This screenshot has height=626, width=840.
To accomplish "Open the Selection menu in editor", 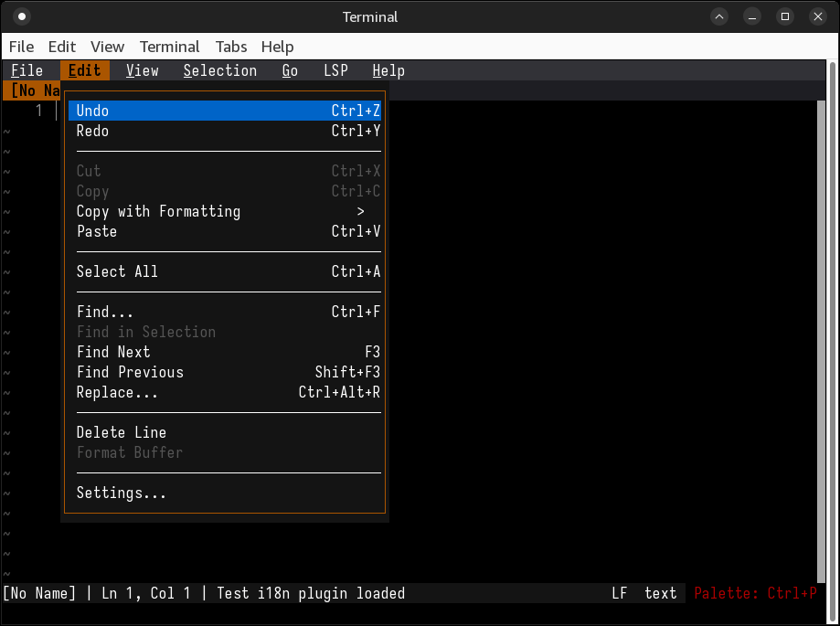I will (x=219, y=70).
